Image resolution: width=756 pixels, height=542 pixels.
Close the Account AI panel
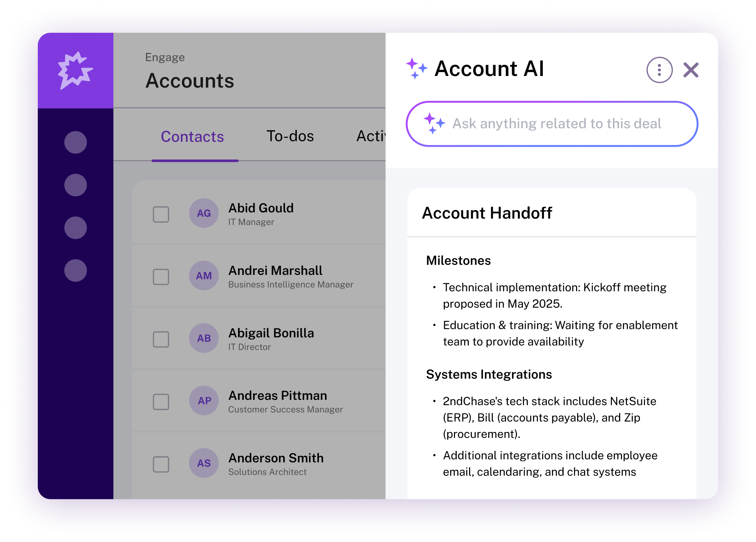pyautogui.click(x=691, y=70)
